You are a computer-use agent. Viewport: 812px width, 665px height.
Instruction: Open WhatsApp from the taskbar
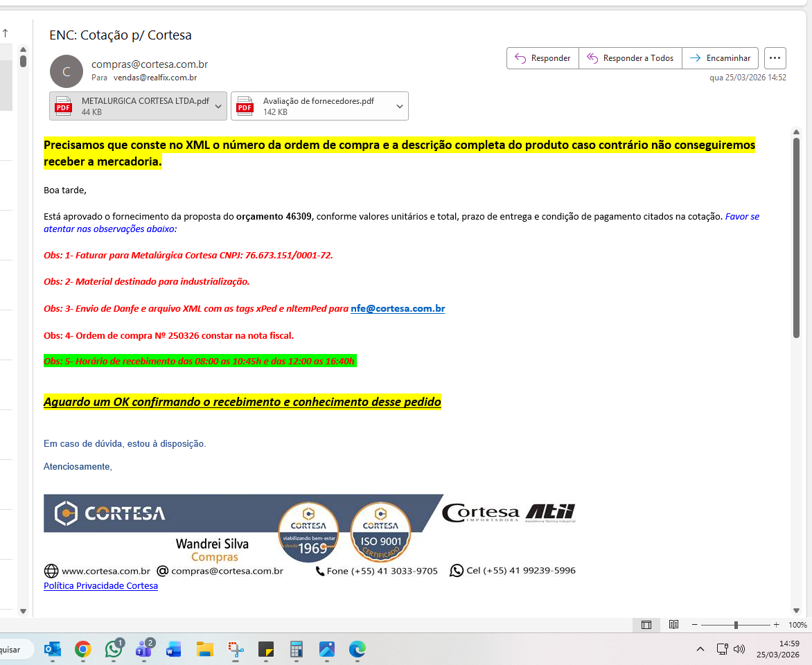(114, 649)
